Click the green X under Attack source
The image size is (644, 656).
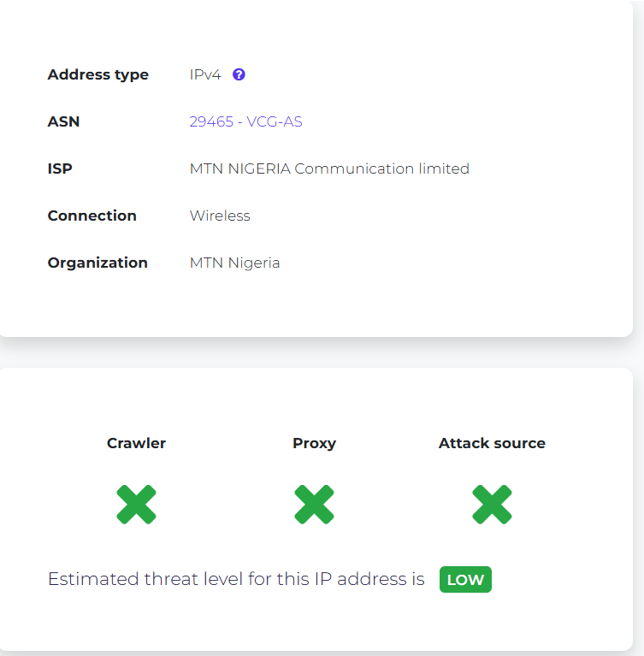[x=492, y=505]
